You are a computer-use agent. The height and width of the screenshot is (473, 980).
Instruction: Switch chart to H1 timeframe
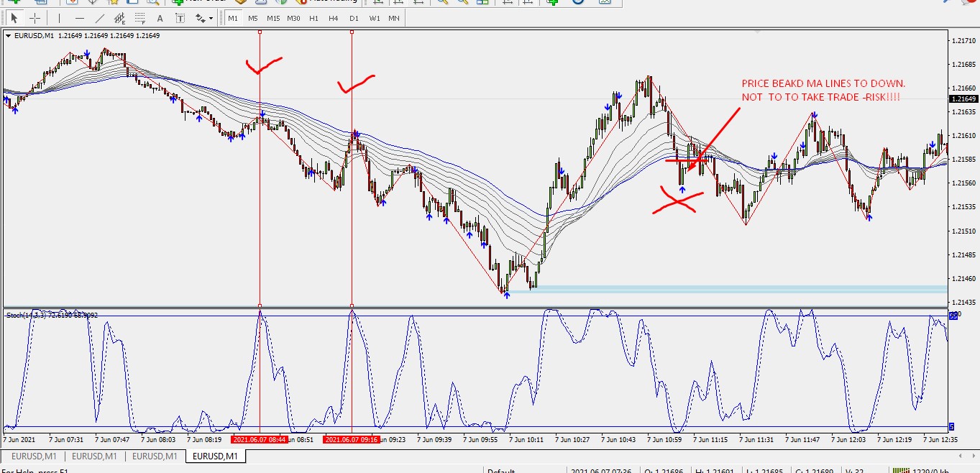(x=313, y=18)
